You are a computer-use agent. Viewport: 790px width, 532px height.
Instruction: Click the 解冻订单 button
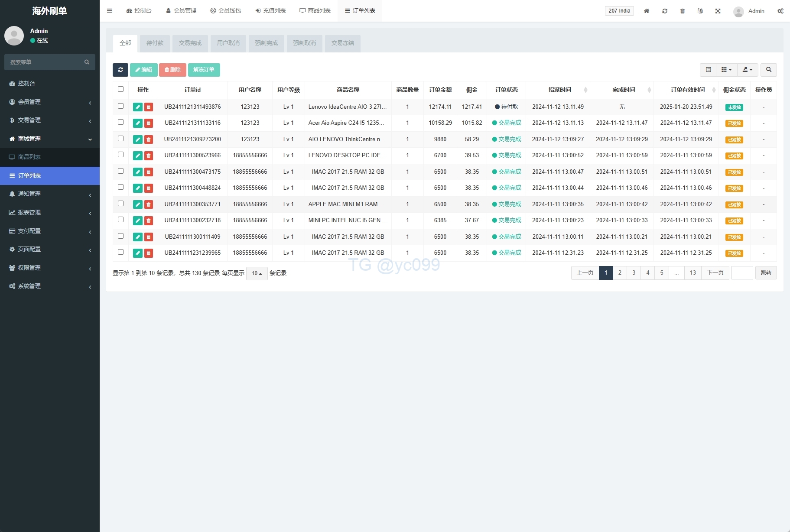204,70
